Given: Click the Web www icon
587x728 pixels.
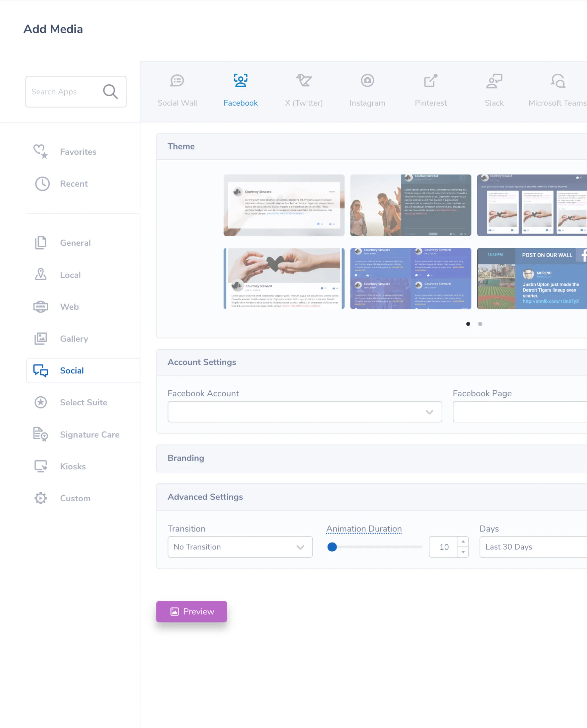Looking at the screenshot, I should (41, 307).
